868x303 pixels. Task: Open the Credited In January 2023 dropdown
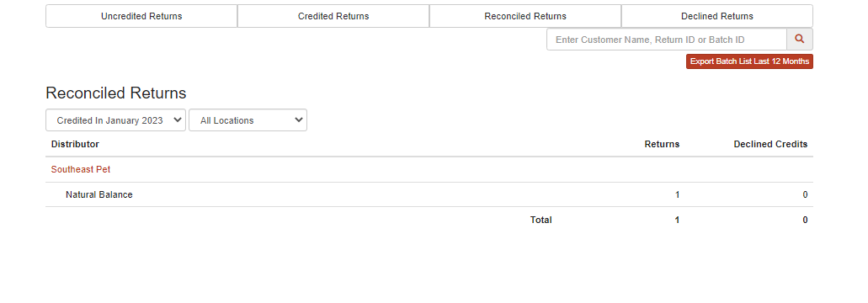pos(115,120)
